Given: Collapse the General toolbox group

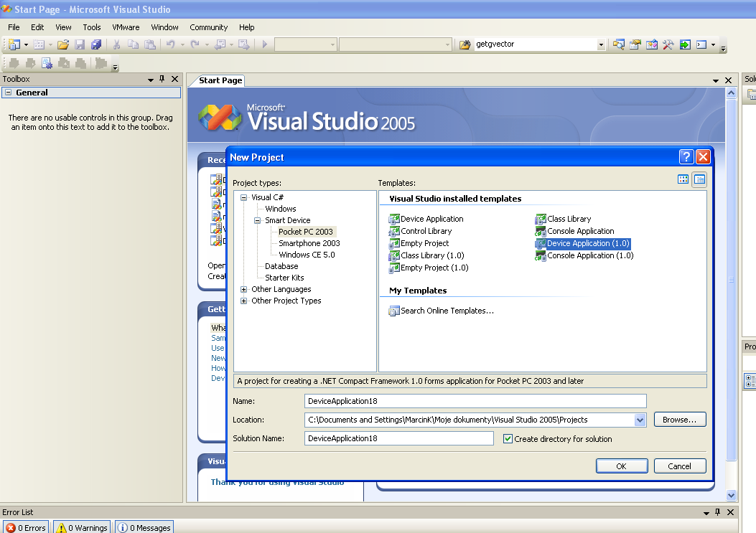Looking at the screenshot, I should (8, 93).
